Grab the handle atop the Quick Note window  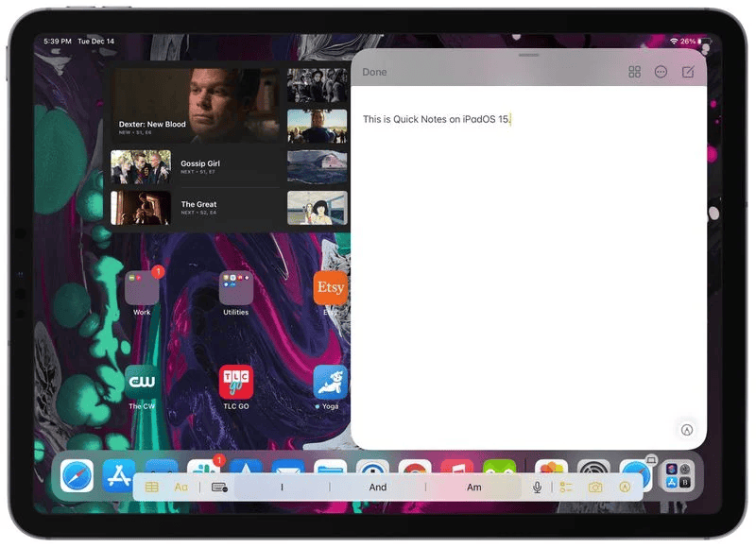[x=528, y=55]
